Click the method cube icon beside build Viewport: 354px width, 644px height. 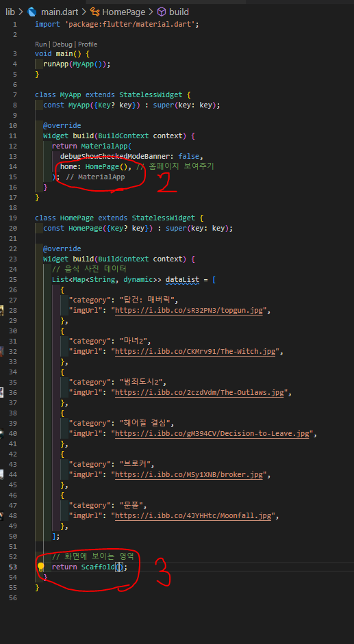[162, 12]
